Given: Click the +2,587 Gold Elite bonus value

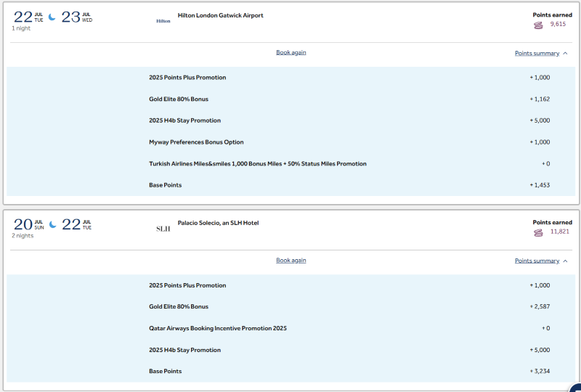Looking at the screenshot, I should (x=540, y=306).
